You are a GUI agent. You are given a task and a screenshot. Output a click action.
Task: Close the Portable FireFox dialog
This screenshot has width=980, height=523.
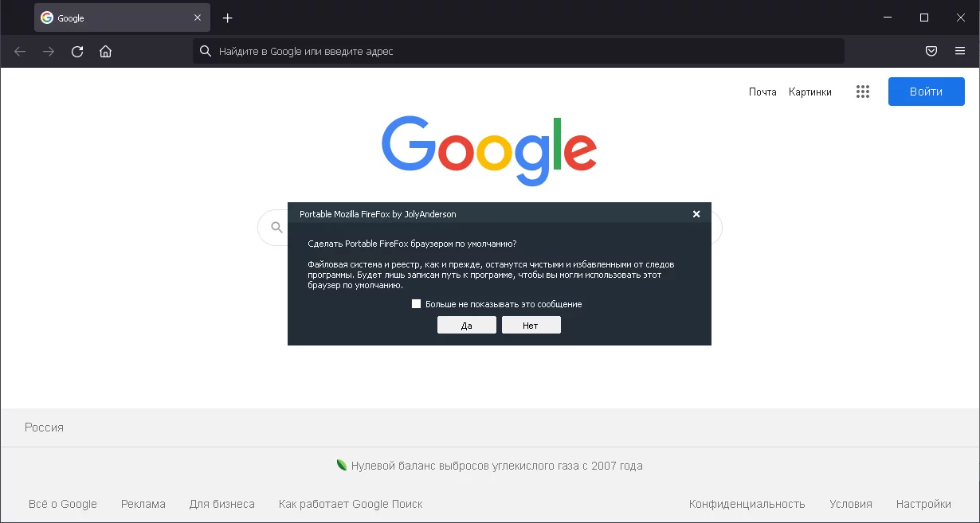click(x=696, y=214)
